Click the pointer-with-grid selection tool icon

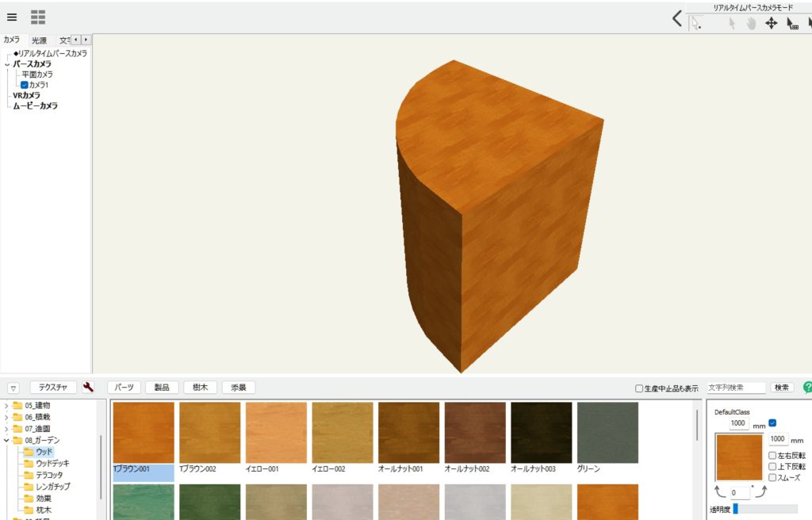(x=792, y=24)
